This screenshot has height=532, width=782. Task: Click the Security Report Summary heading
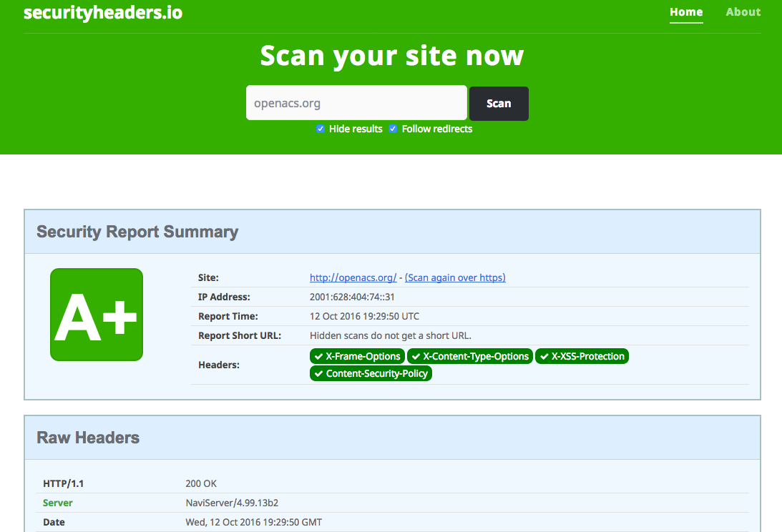(137, 232)
